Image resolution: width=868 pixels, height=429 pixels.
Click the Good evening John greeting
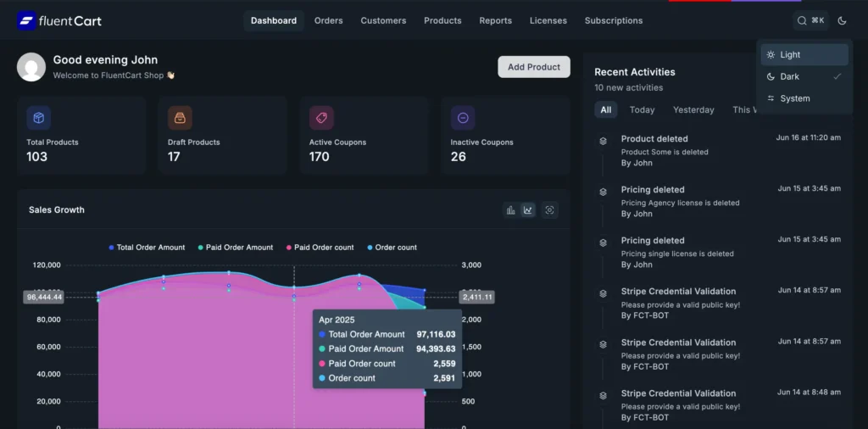pos(105,60)
